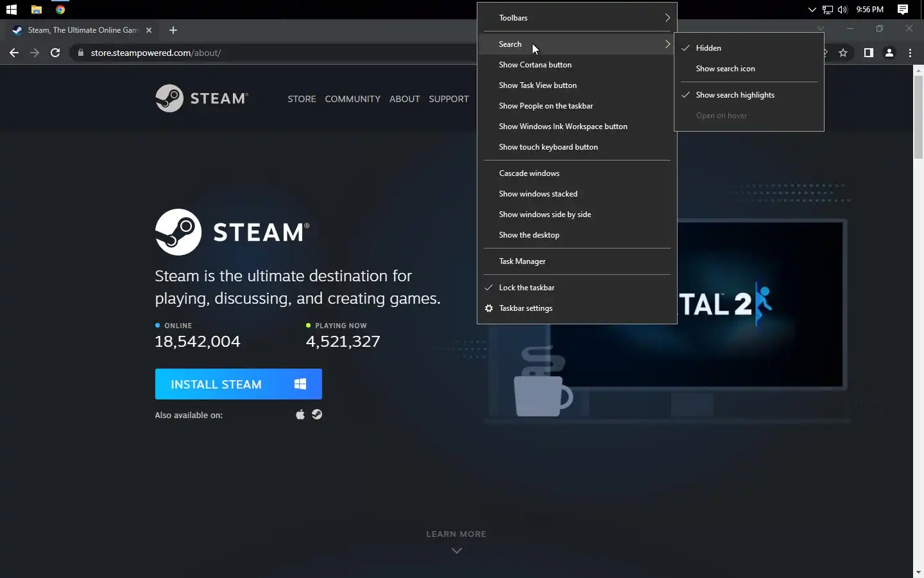Toggle Show Task View button
Image resolution: width=924 pixels, height=578 pixels.
point(577,85)
